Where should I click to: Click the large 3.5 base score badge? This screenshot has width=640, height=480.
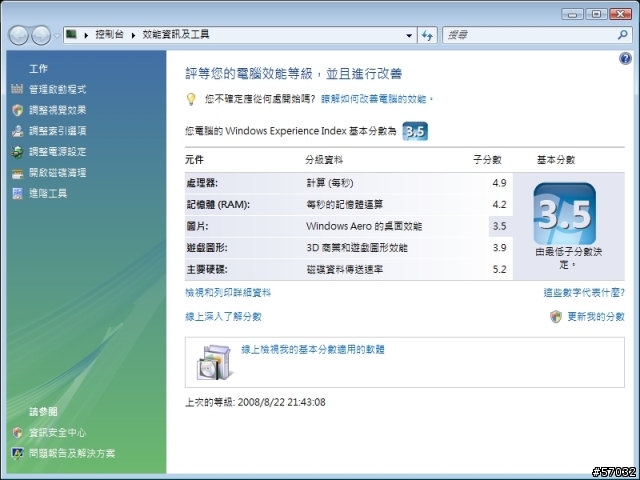564,213
